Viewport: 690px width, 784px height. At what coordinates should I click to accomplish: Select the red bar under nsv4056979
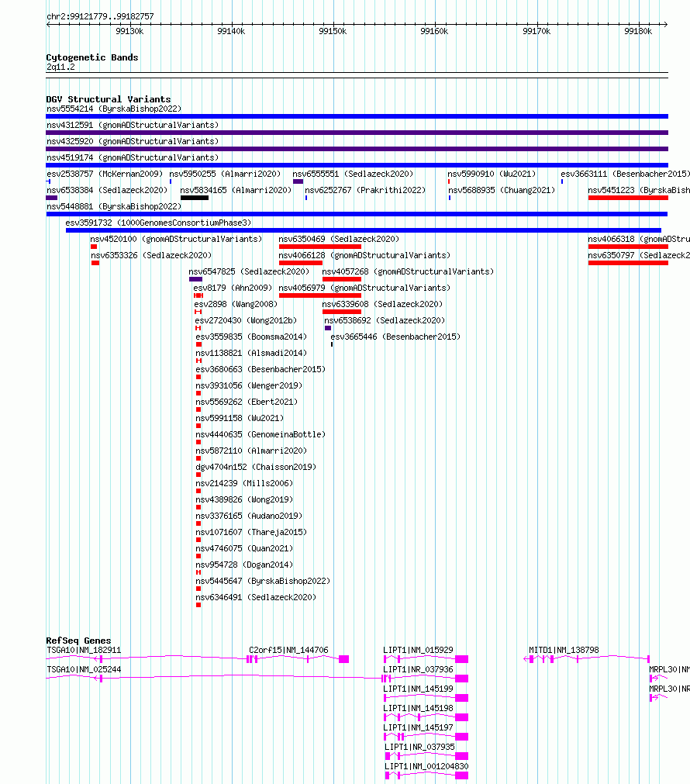coord(320,295)
